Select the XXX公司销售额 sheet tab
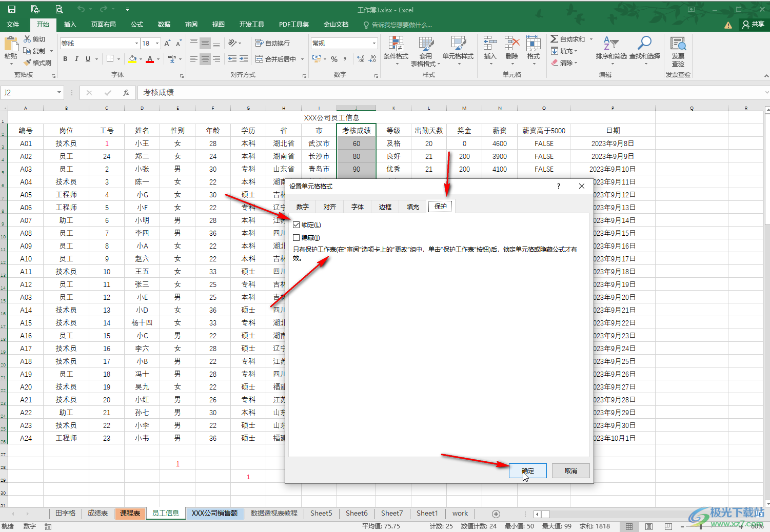The height and width of the screenshot is (532, 770). [x=214, y=513]
